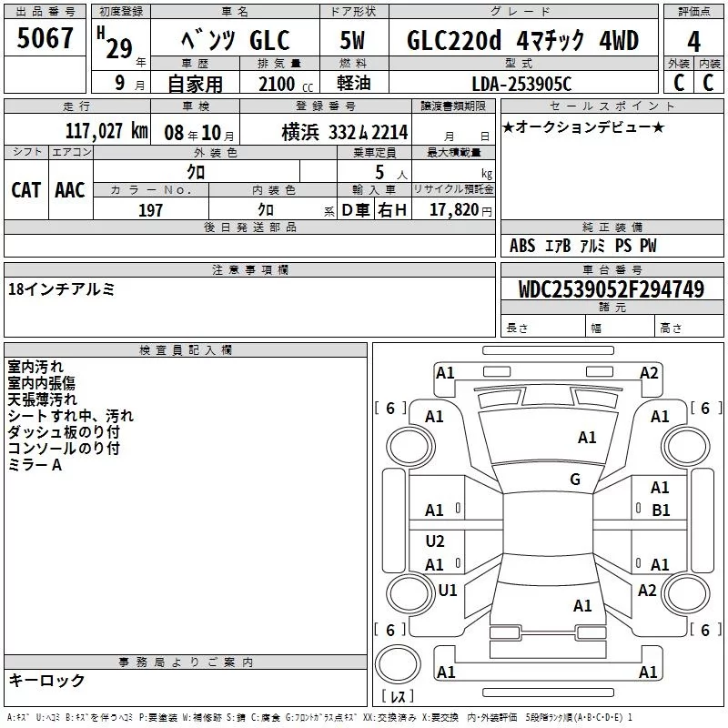Click the 評価点 header
Image resolution: width=728 pixels, height=728 pixels.
coord(693,12)
